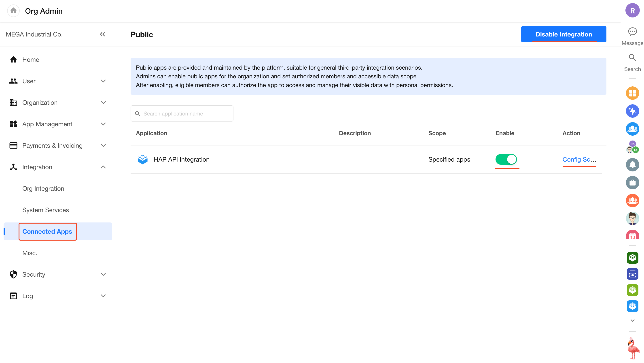The width and height of the screenshot is (644, 363).
Task: Collapse the sidebar with double-chevron icon
Action: tap(102, 34)
